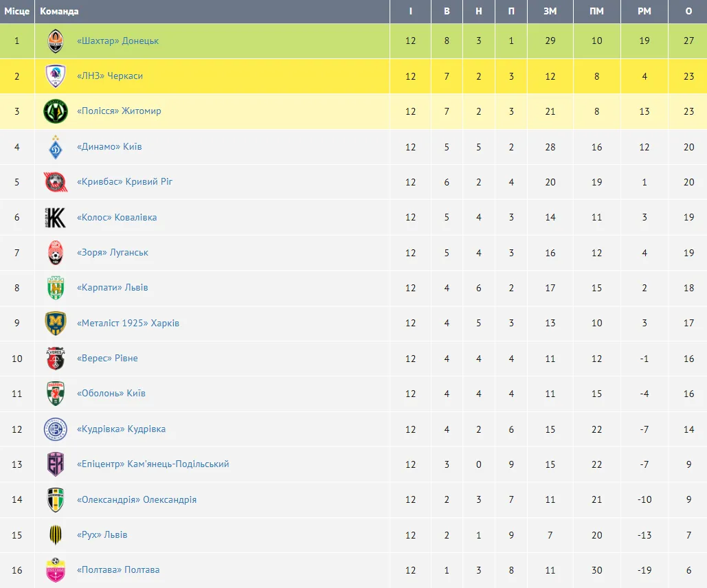The width and height of the screenshot is (707, 588).
Task: Click the «ЗМ» goals scored header
Action: pos(550,12)
